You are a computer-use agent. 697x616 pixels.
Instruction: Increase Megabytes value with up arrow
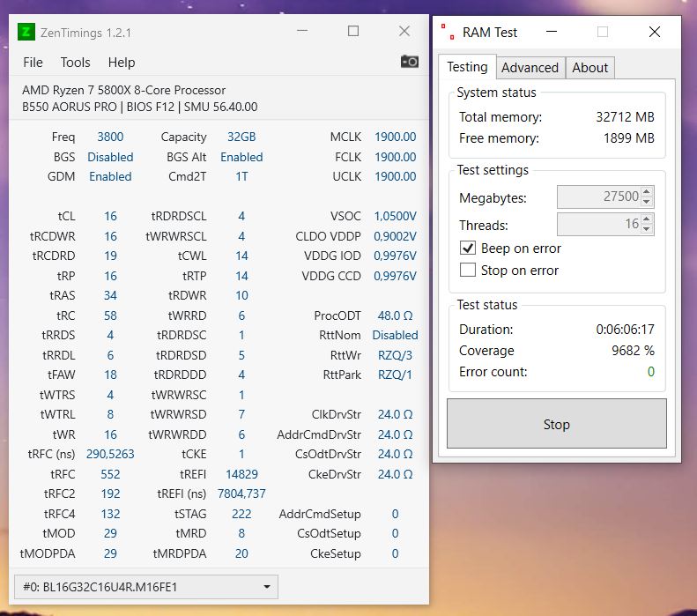pos(647,191)
